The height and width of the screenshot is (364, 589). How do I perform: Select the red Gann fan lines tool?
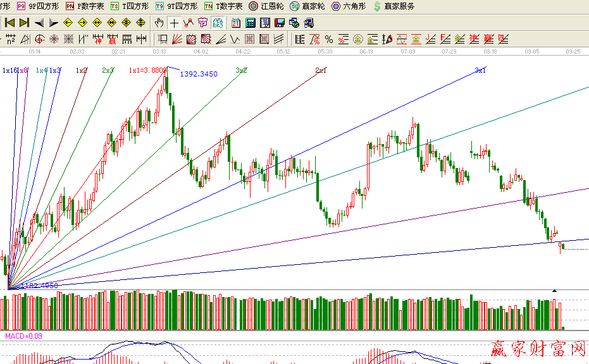click(177, 39)
